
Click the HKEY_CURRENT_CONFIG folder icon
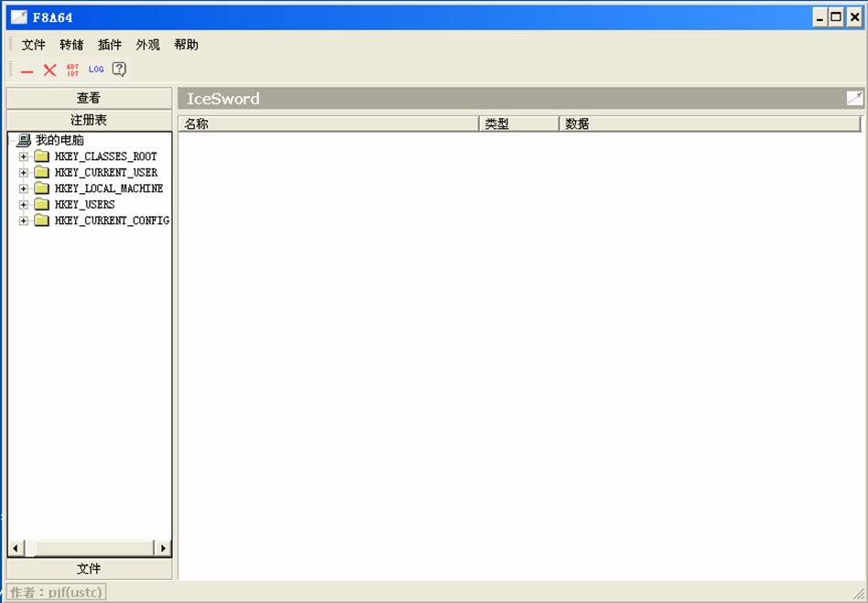(41, 221)
